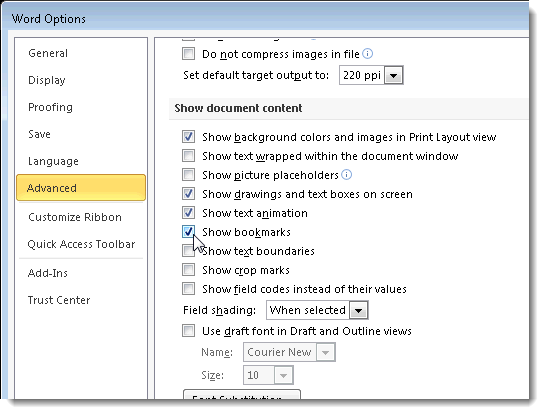544x414 pixels.
Task: Click the Show document content section header
Action: point(238,108)
